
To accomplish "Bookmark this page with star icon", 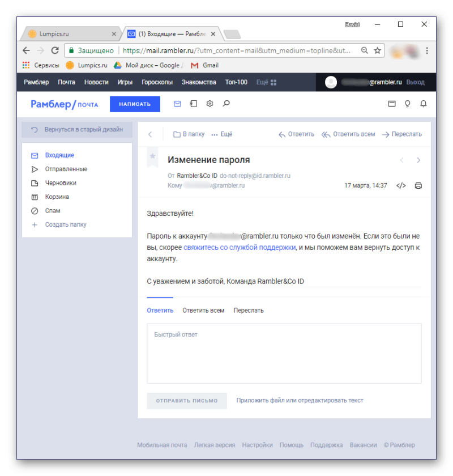I will tap(377, 50).
